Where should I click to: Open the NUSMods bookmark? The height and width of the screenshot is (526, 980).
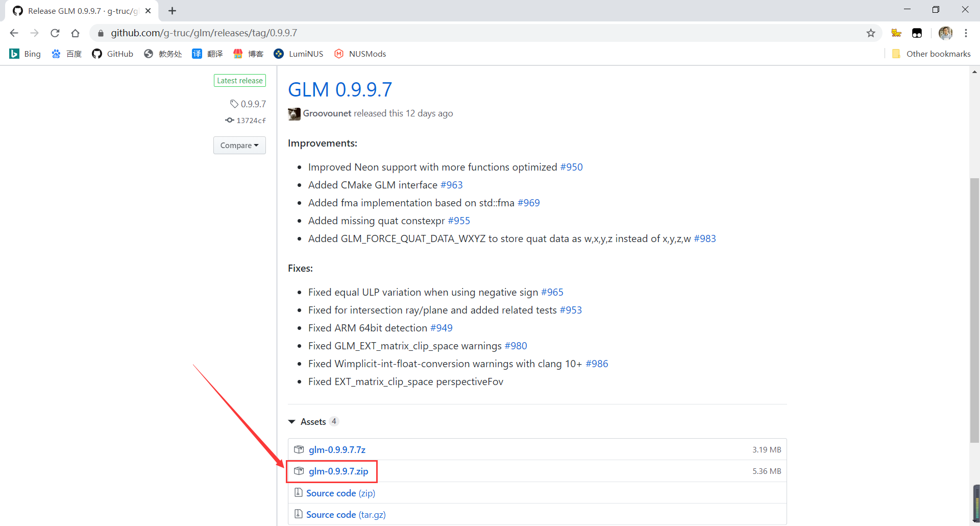click(360, 54)
